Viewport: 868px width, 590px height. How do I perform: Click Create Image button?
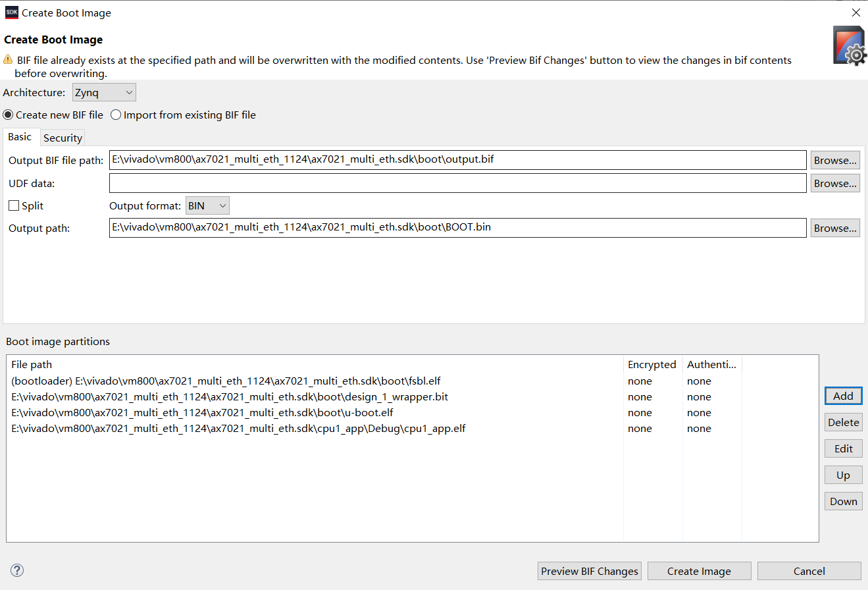699,571
